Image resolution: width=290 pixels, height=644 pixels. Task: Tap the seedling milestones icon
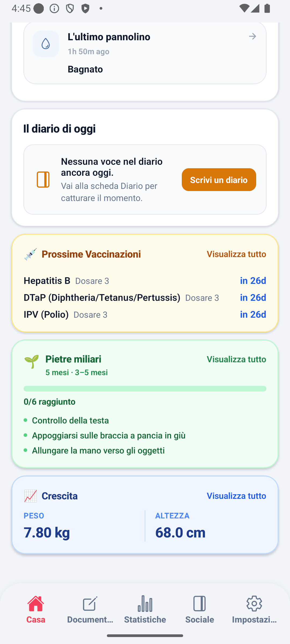click(x=31, y=361)
